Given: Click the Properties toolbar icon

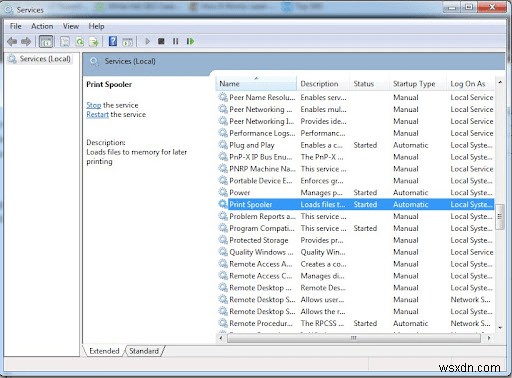Looking at the screenshot, I should point(65,42).
